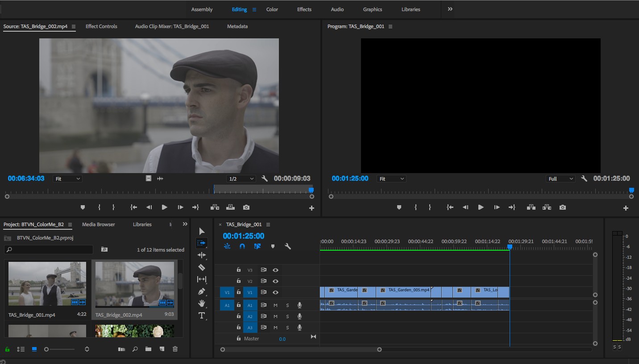
Task: Select the Type tool
Action: (202, 315)
